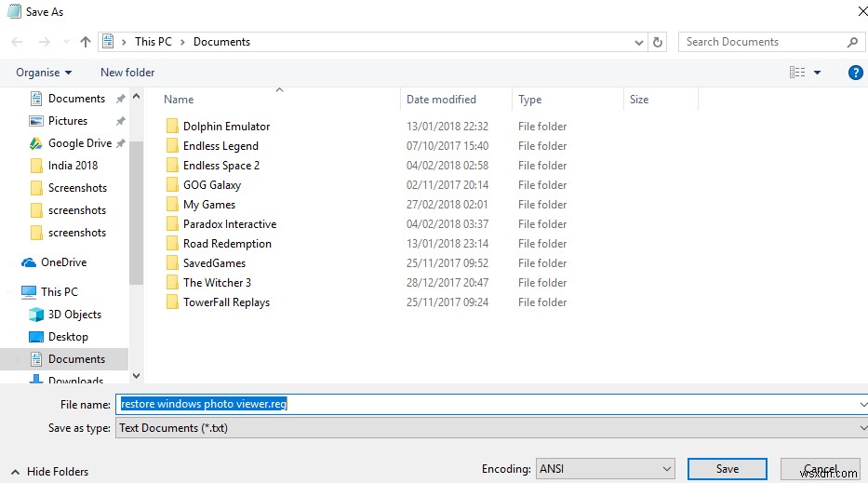Select the My Games folder

pyautogui.click(x=209, y=205)
